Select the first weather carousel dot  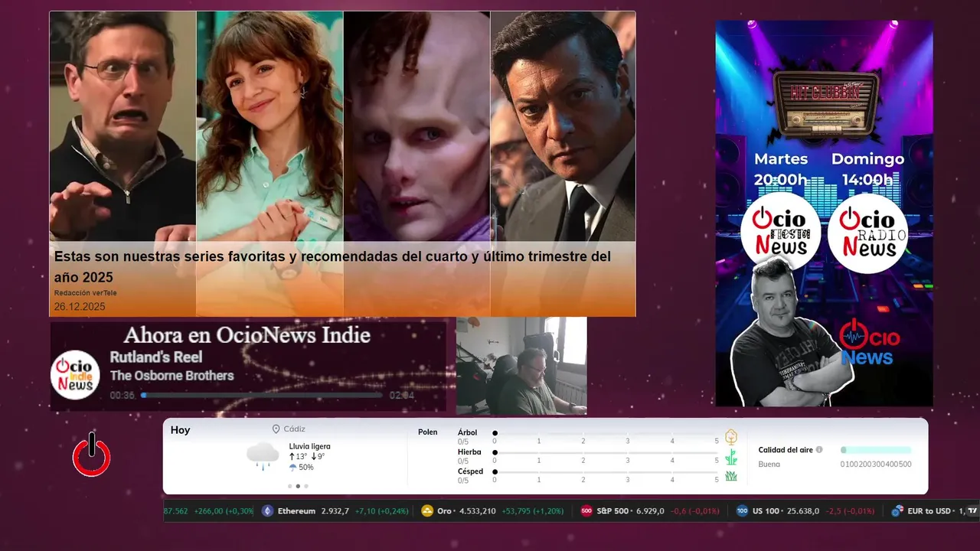(289, 486)
